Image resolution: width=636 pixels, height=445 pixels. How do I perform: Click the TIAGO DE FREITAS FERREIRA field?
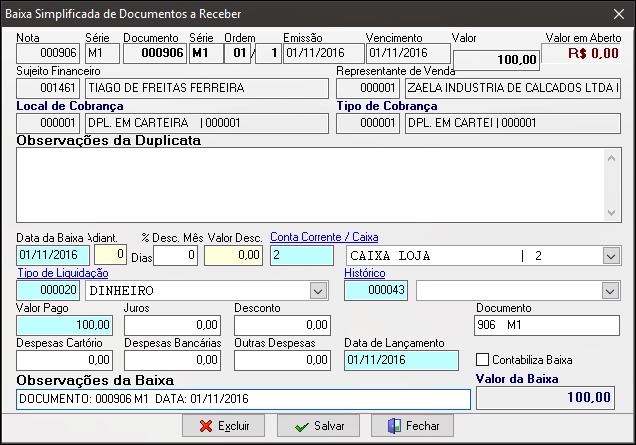click(207, 88)
